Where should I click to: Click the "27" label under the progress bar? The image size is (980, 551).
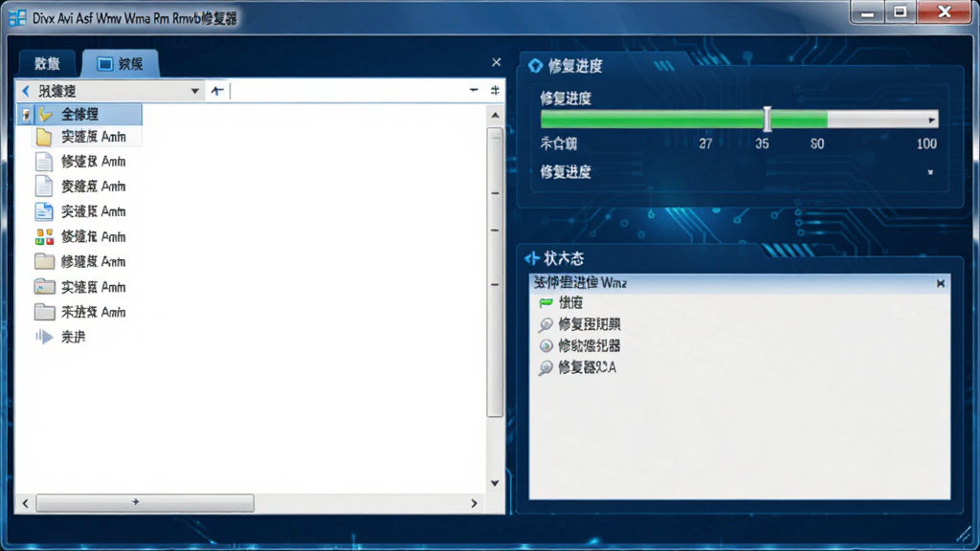(x=705, y=143)
